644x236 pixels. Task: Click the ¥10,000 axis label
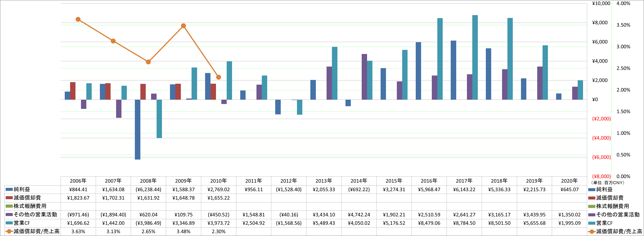601,3
